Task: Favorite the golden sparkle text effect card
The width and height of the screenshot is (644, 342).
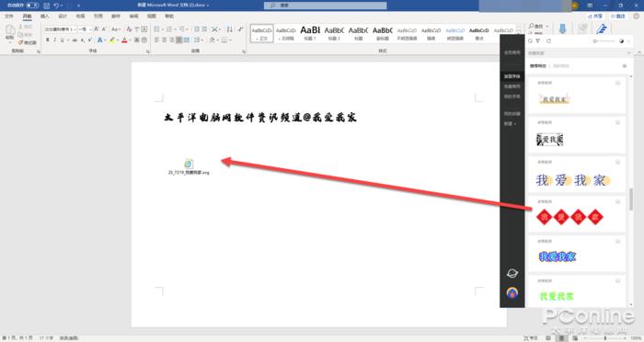Action: 617,83
